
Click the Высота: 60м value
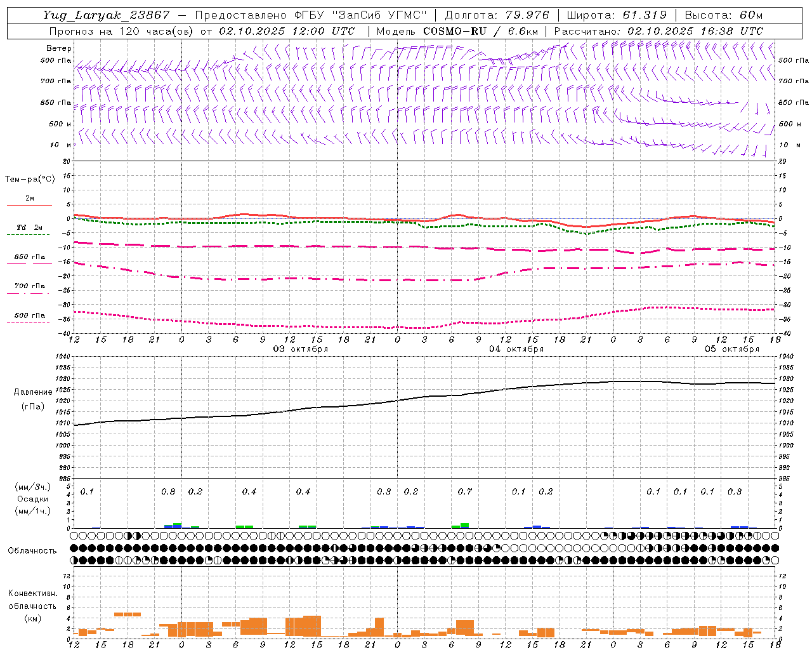[x=723, y=15]
